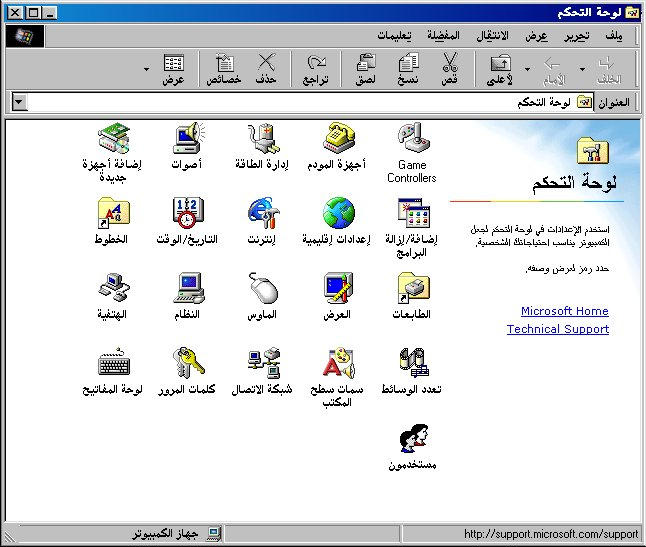Open the View menu (عرض)
Image resolution: width=646 pixels, height=547 pixels.
click(x=536, y=36)
